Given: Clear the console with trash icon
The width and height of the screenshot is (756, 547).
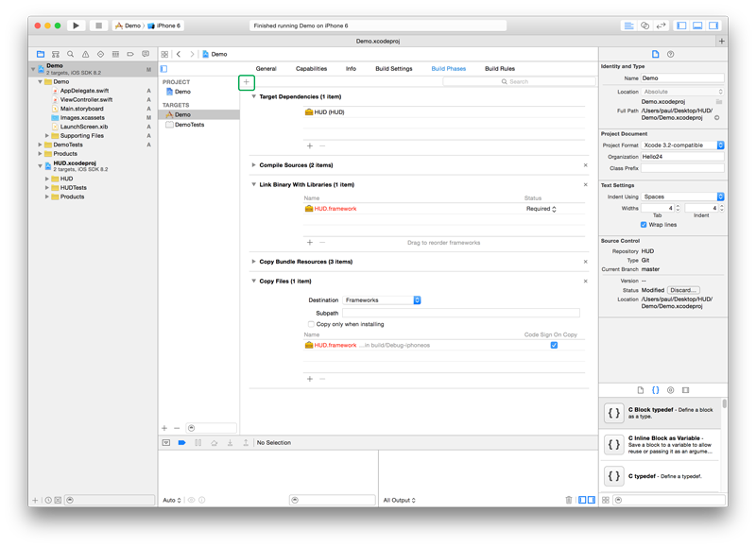Looking at the screenshot, I should tap(569, 500).
